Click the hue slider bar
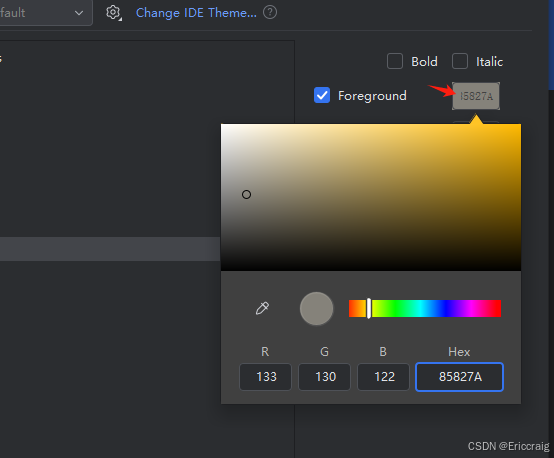Viewport: 554px width, 458px height. pos(425,309)
